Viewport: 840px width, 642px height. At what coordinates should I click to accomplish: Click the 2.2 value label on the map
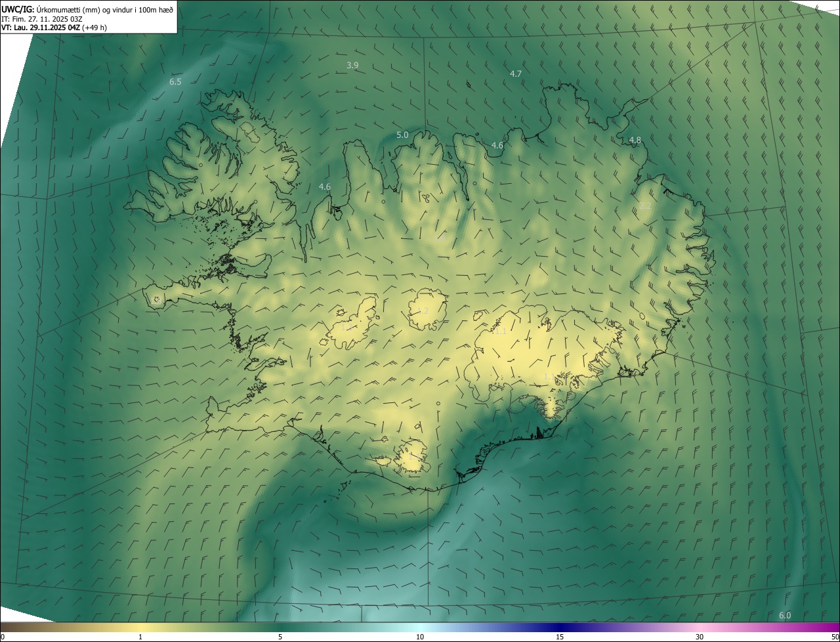click(x=645, y=205)
